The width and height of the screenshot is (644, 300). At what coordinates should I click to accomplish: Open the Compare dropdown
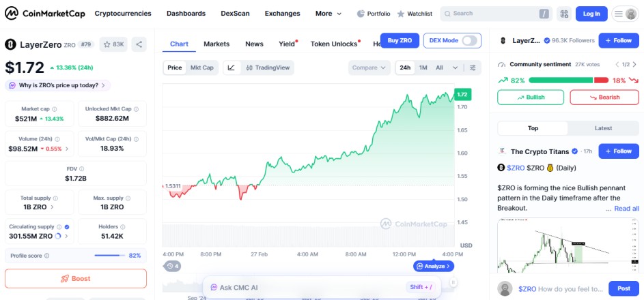(369, 67)
